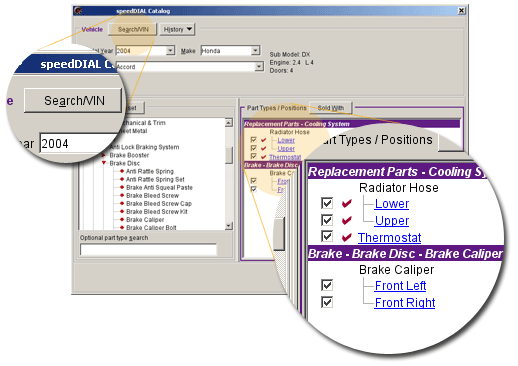This screenshot has width=518, height=366.
Task: Select Brake Anti Squeal Paste tree item
Action: [x=159, y=187]
